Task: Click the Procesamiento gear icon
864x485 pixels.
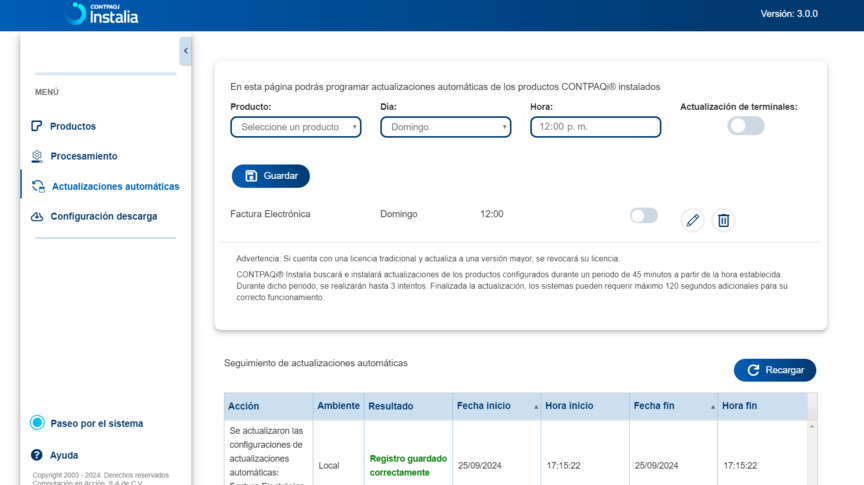Action: coord(37,156)
